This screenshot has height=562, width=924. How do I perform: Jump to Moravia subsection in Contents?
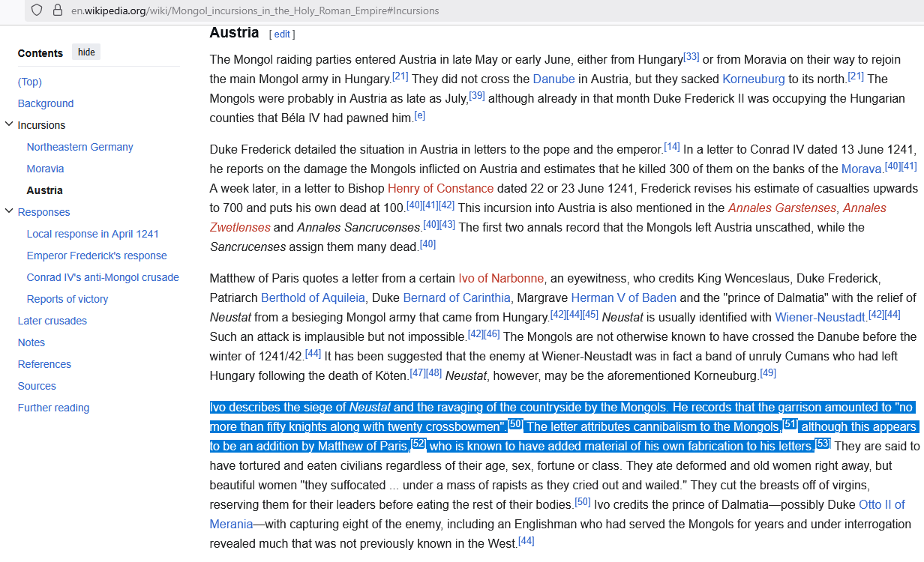46,169
